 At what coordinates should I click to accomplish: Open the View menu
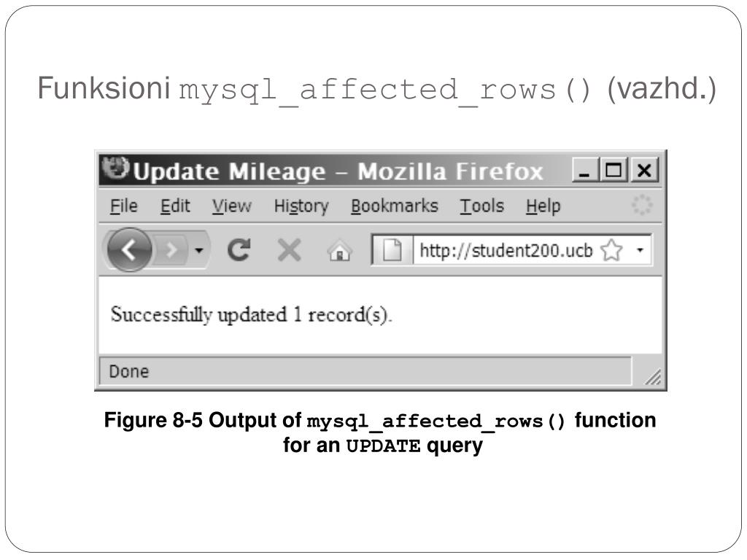(x=231, y=206)
